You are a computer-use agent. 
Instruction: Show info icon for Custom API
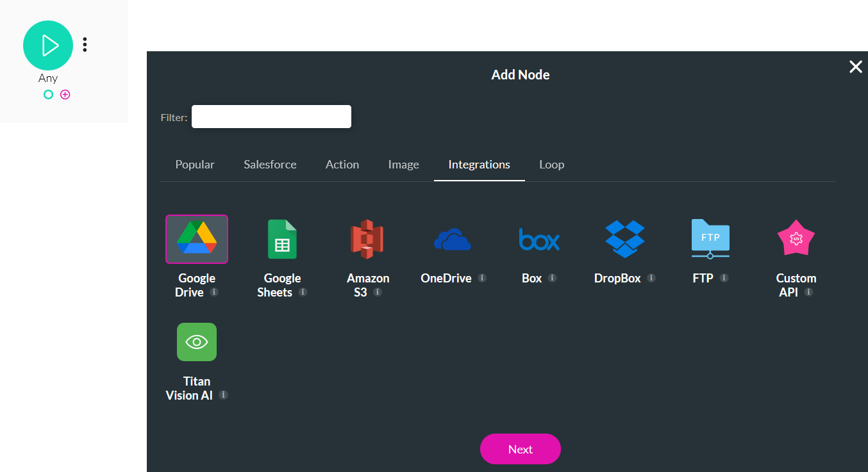click(809, 292)
